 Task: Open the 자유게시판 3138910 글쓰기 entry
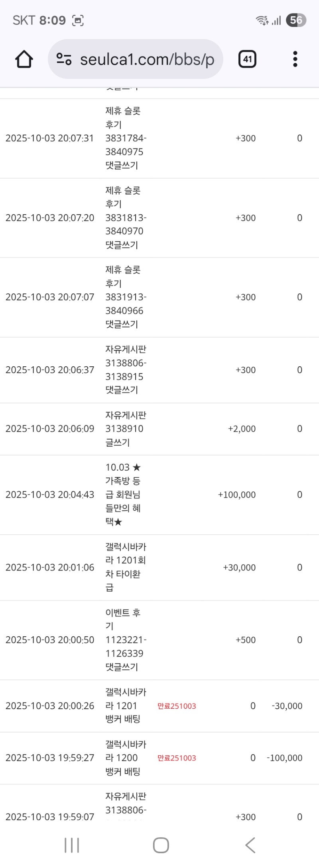(x=125, y=429)
